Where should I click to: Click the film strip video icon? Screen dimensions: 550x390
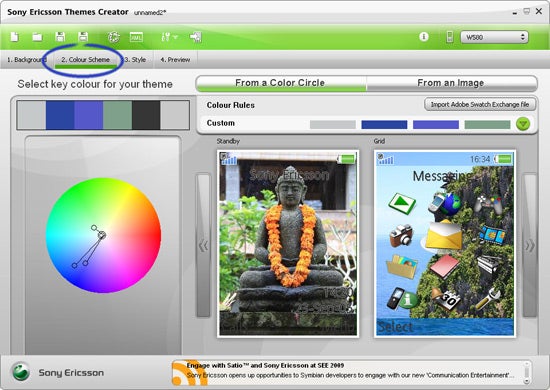point(492,234)
